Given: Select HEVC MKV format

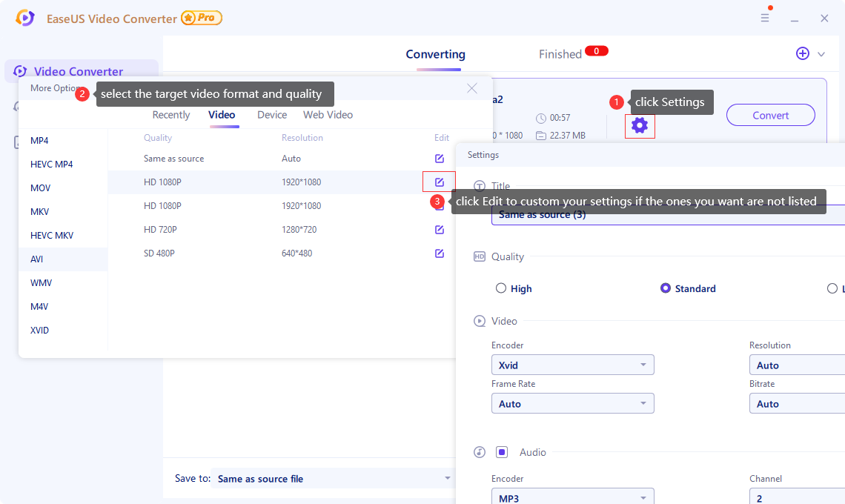Looking at the screenshot, I should [63, 236].
